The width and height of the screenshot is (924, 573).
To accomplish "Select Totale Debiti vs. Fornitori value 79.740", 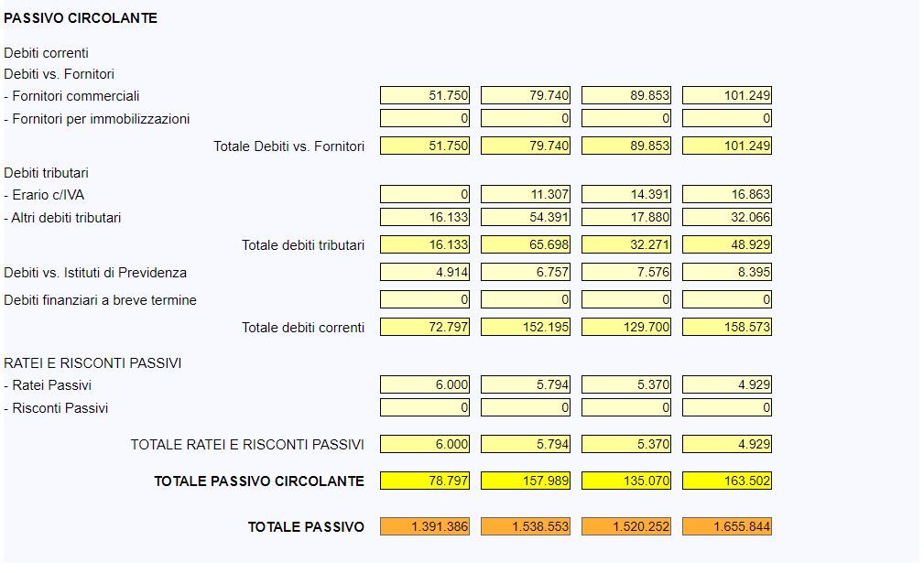I will click(x=526, y=146).
